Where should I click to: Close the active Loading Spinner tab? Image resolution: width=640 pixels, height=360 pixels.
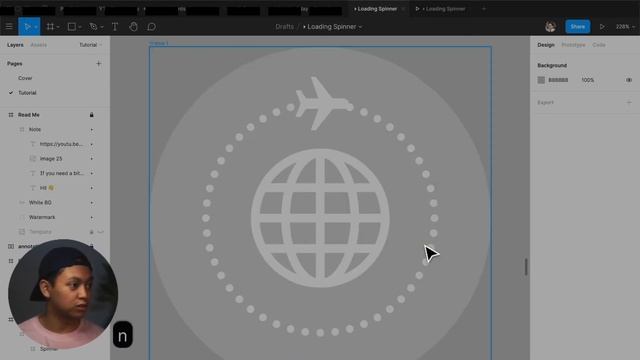coord(404,9)
